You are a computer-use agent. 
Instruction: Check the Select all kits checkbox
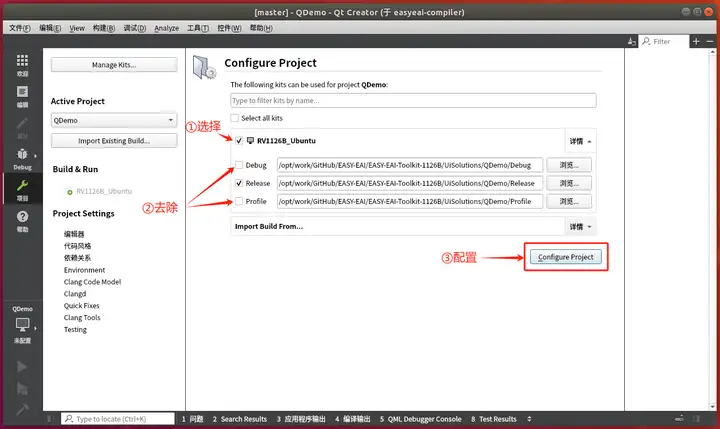click(235, 118)
